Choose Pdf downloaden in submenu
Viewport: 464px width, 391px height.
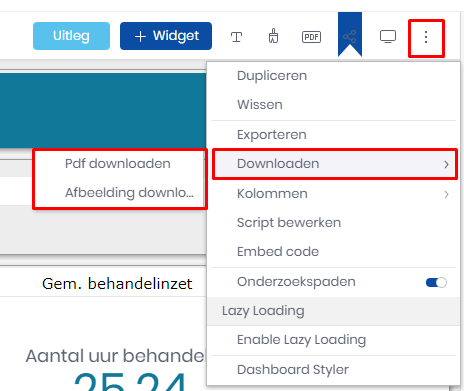pyautogui.click(x=118, y=164)
